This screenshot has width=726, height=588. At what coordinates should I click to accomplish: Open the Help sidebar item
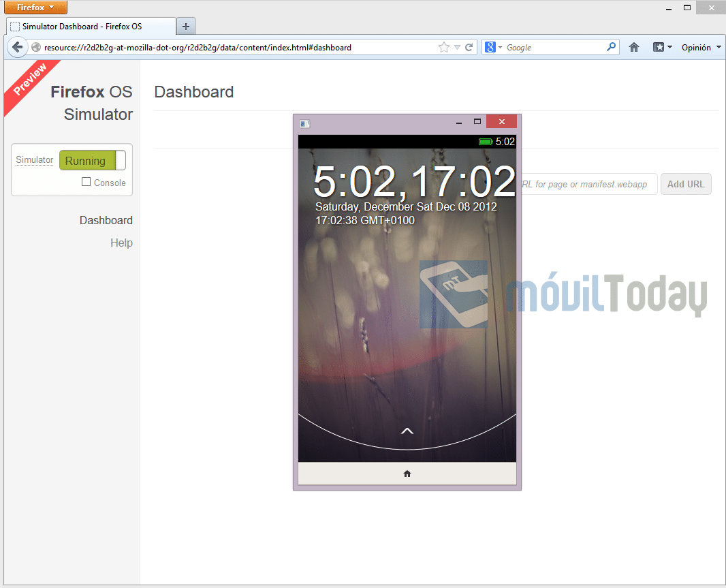point(121,243)
